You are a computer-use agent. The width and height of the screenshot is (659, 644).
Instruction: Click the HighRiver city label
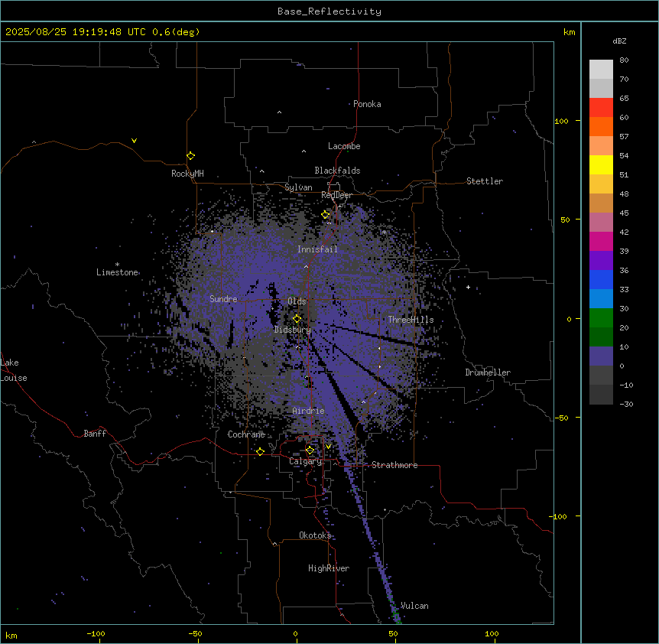329,568
